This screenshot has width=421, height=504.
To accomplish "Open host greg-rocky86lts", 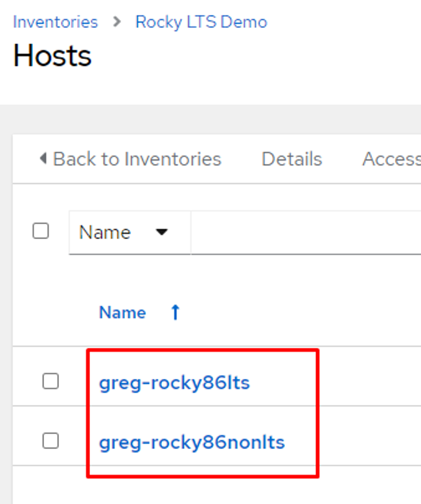I will 174,382.
